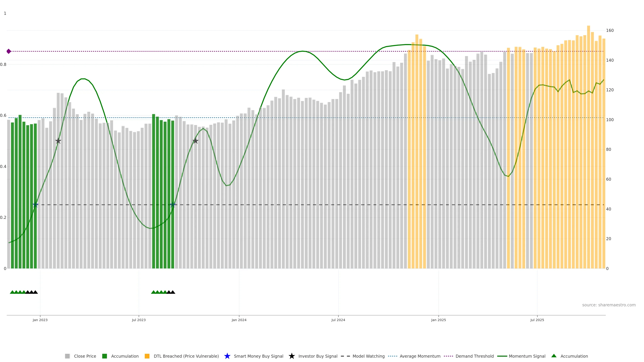Click the green triangle icon in the legend
Screen dimensions: 644x362
[554, 356]
